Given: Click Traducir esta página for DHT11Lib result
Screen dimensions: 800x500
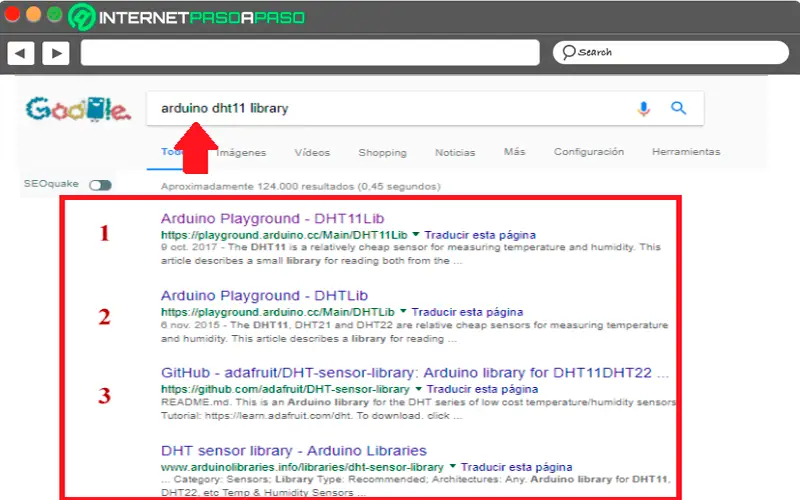Looking at the screenshot, I should click(x=480, y=235).
